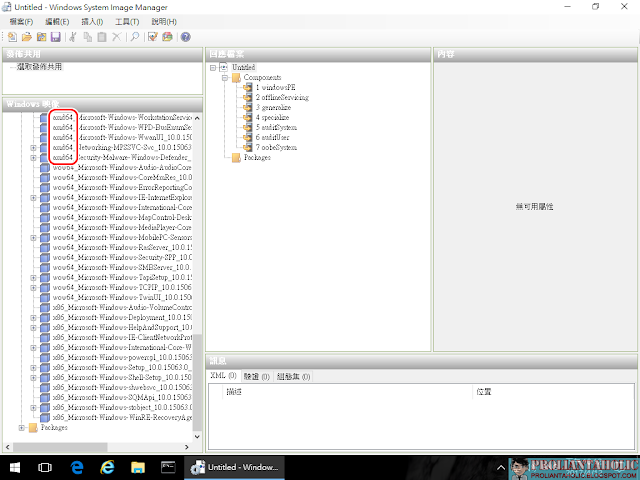The width and height of the screenshot is (640, 480).
Task: Click Windows image horizontal scrollbar left arrow
Action: click(x=8, y=447)
